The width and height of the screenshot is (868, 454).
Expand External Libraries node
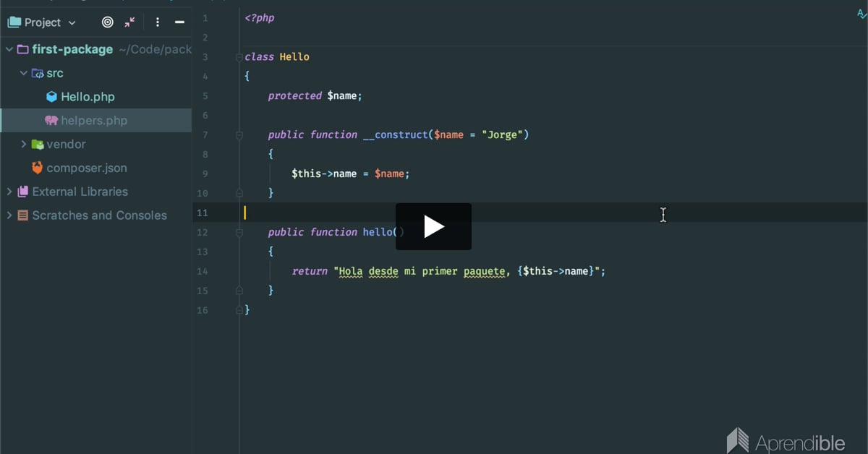pyautogui.click(x=9, y=192)
